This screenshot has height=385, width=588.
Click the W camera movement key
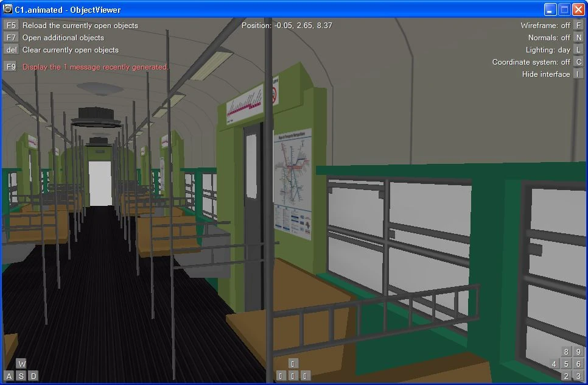tap(22, 364)
